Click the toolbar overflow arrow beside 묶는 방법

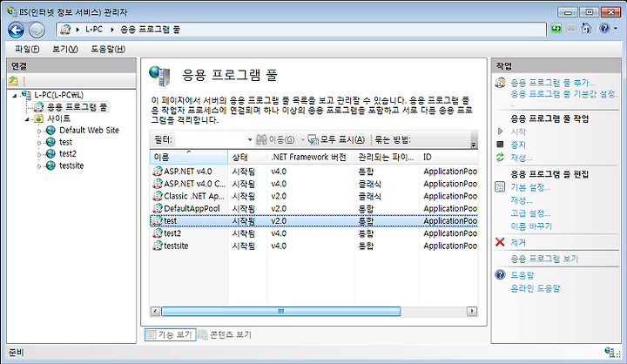(x=474, y=145)
